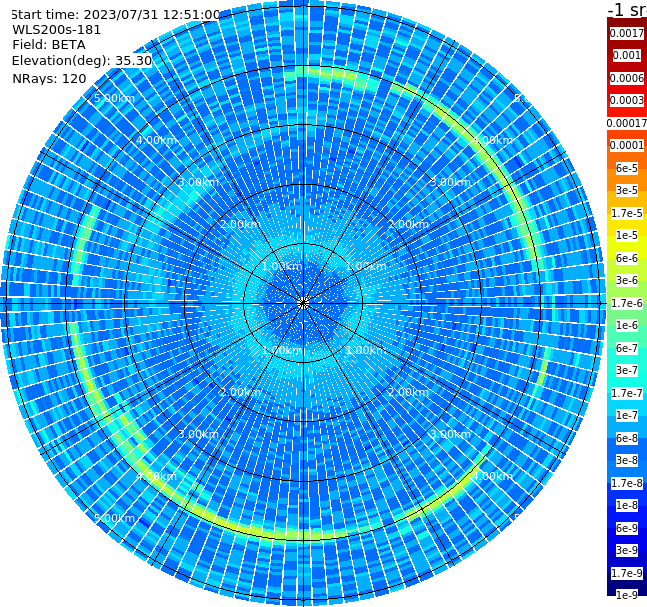Click the '1.7e-8' colorbar label
The image size is (647, 607).
(627, 483)
